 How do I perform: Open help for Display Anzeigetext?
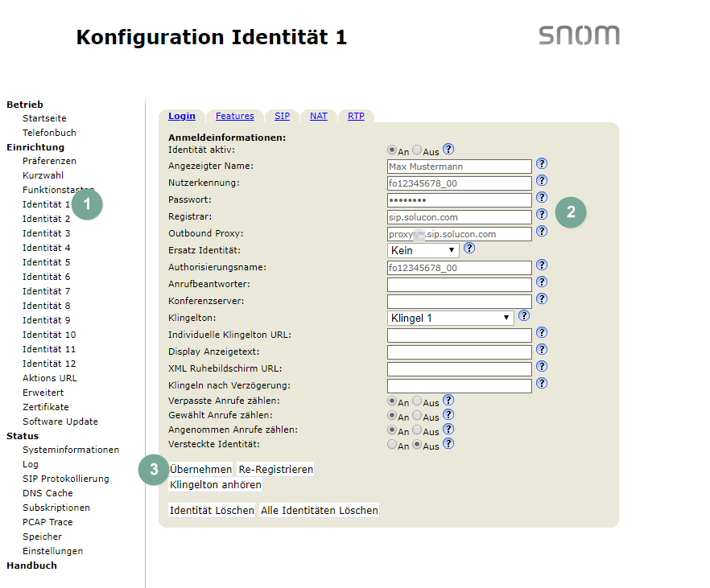pos(542,350)
